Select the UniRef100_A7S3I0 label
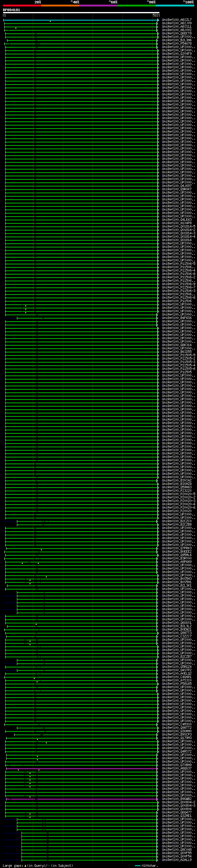This screenshot has height=868, width=197. tap(176, 680)
